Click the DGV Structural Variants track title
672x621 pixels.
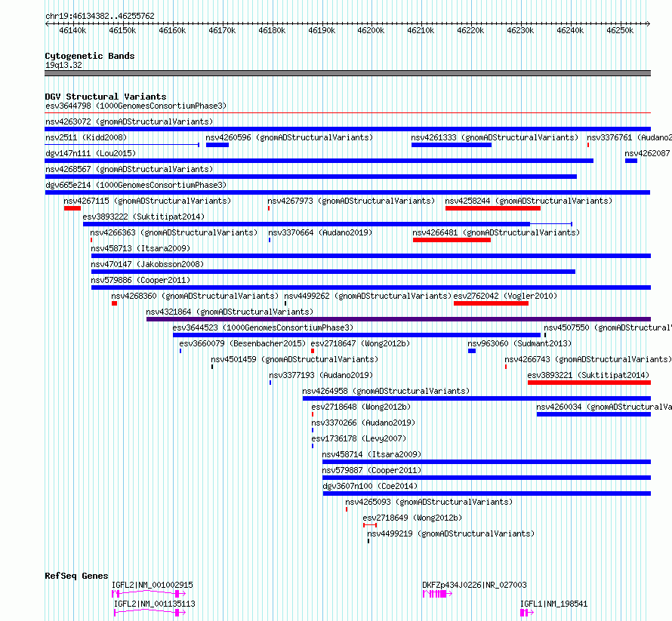point(106,97)
